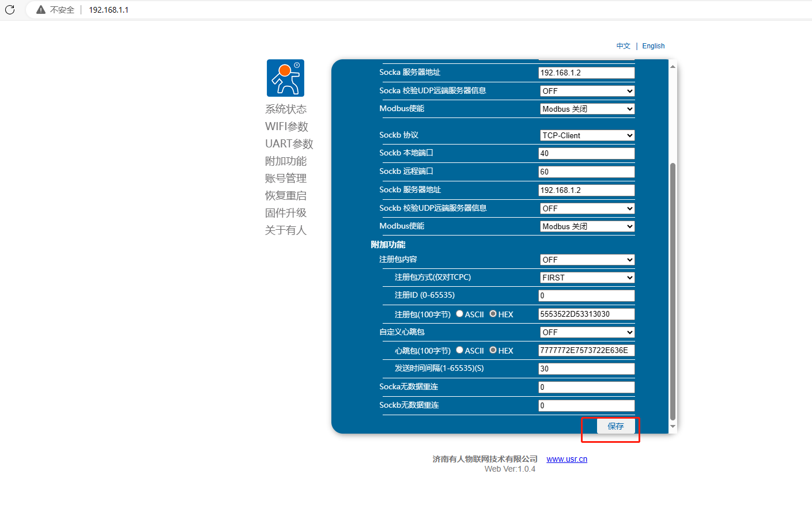This screenshot has height=520, width=812.
Task: Click the browser reload icon
Action: coord(10,10)
